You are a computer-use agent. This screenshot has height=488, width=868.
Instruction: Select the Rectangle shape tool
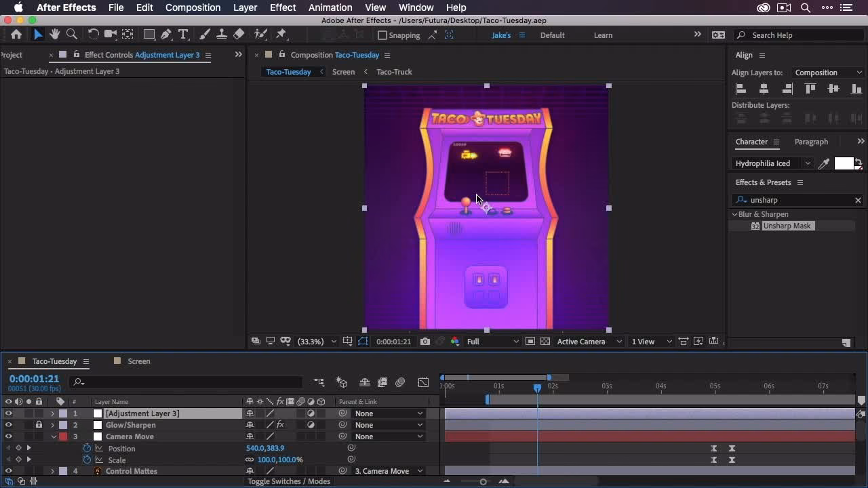click(149, 34)
